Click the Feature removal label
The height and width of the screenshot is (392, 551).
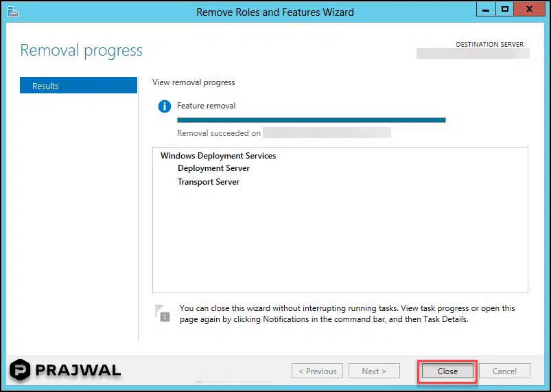pyautogui.click(x=206, y=106)
